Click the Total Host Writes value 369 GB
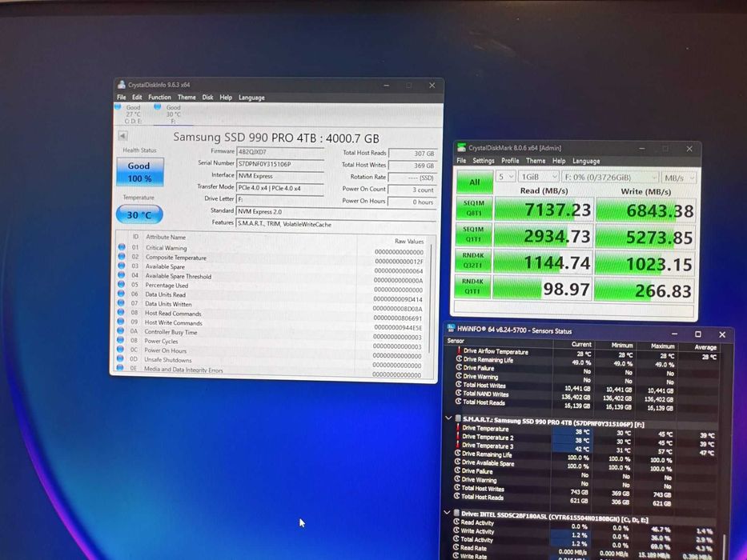 (x=412, y=166)
